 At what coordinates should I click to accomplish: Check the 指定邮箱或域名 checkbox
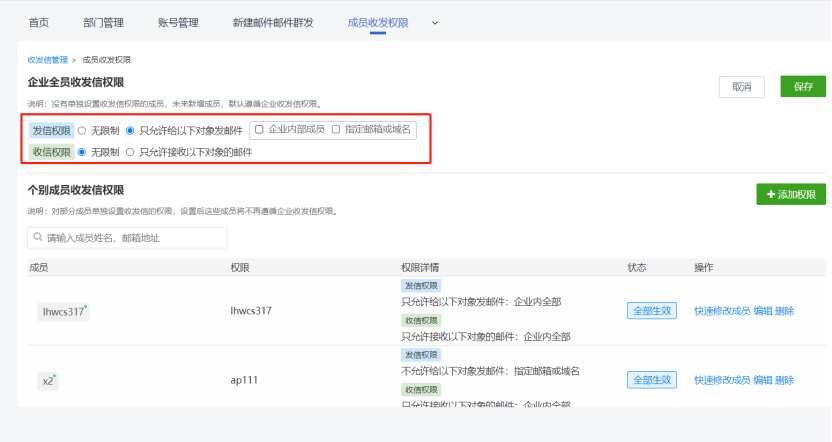coord(336,129)
